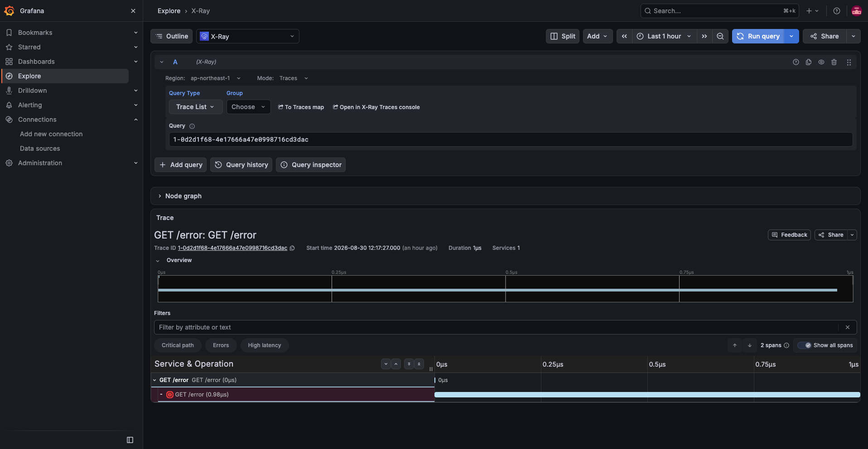
Task: Duplicate query A
Action: 809,62
